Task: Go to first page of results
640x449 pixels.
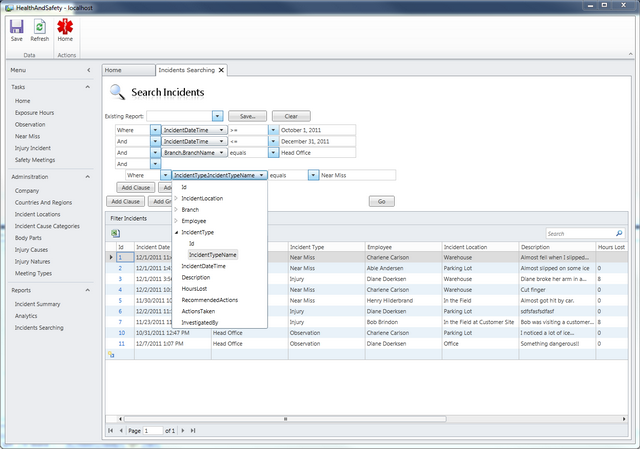Action: pos(110,431)
